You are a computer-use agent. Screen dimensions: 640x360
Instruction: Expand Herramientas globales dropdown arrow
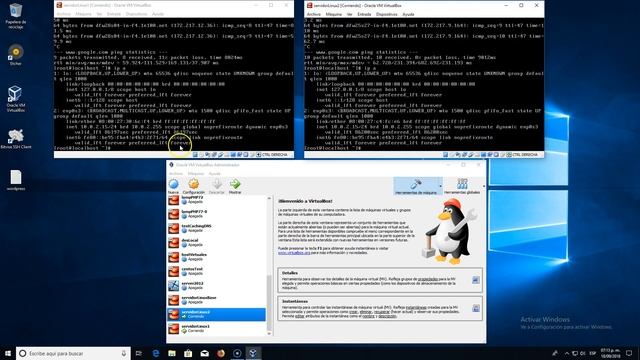pos(484,186)
